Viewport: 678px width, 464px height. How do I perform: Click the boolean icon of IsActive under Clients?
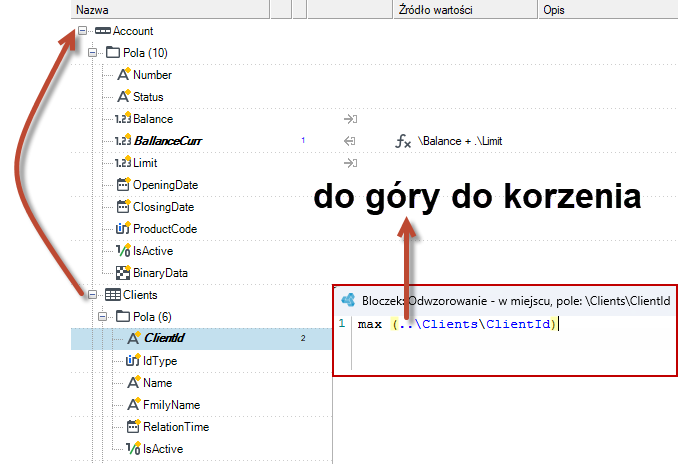pyautogui.click(x=133, y=448)
